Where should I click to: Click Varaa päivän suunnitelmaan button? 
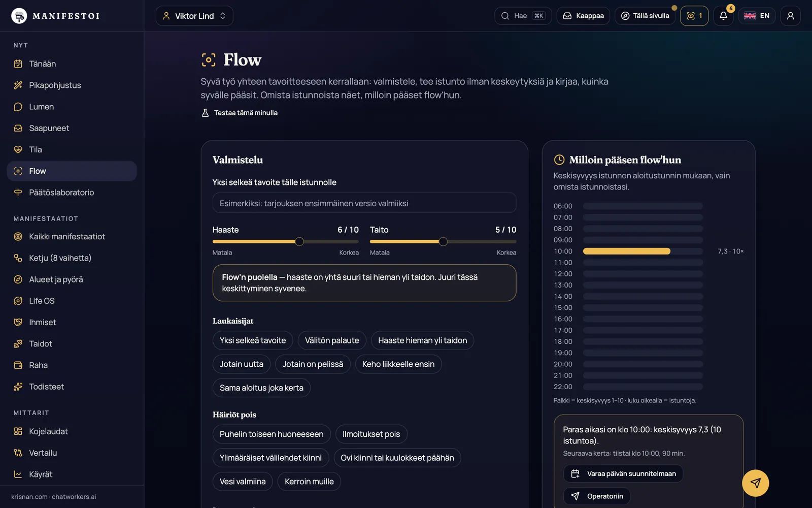point(623,474)
